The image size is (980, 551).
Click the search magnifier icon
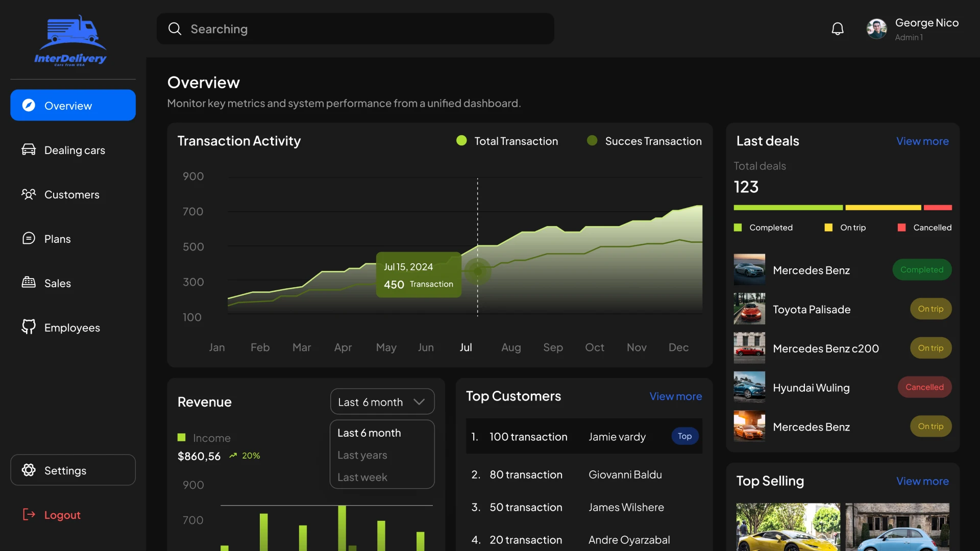[x=175, y=29]
